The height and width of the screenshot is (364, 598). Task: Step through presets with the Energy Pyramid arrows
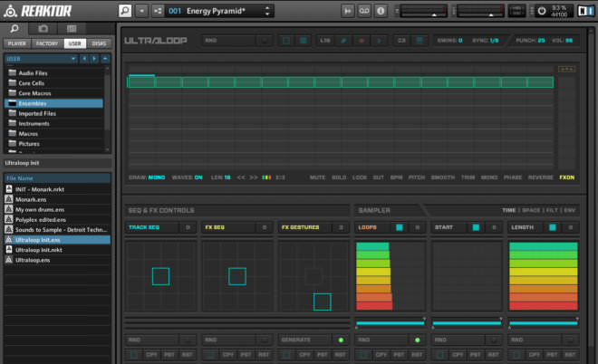[x=267, y=11]
